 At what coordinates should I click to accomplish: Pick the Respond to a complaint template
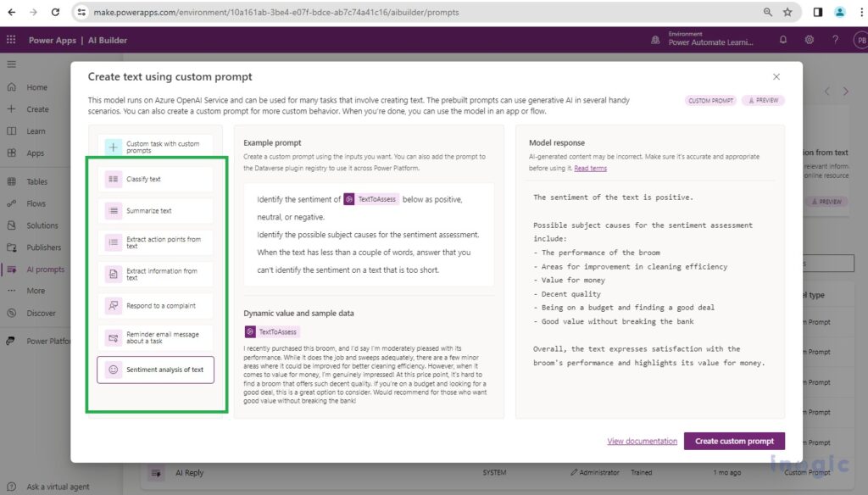click(155, 306)
